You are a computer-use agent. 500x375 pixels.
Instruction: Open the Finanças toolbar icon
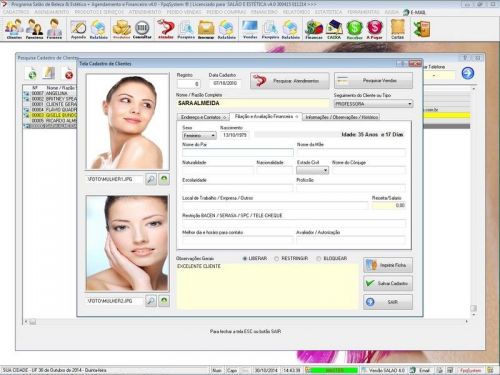pos(314,29)
